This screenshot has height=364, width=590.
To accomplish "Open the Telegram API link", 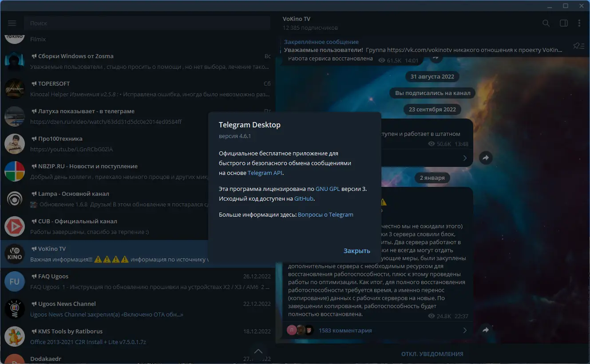I will [x=265, y=173].
